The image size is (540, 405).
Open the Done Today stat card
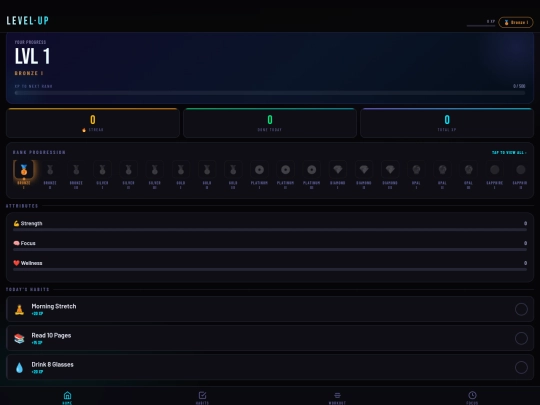tap(270, 123)
